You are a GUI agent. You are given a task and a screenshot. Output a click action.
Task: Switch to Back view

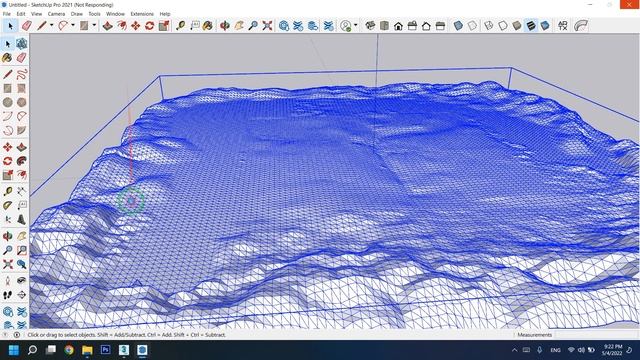tap(426, 26)
